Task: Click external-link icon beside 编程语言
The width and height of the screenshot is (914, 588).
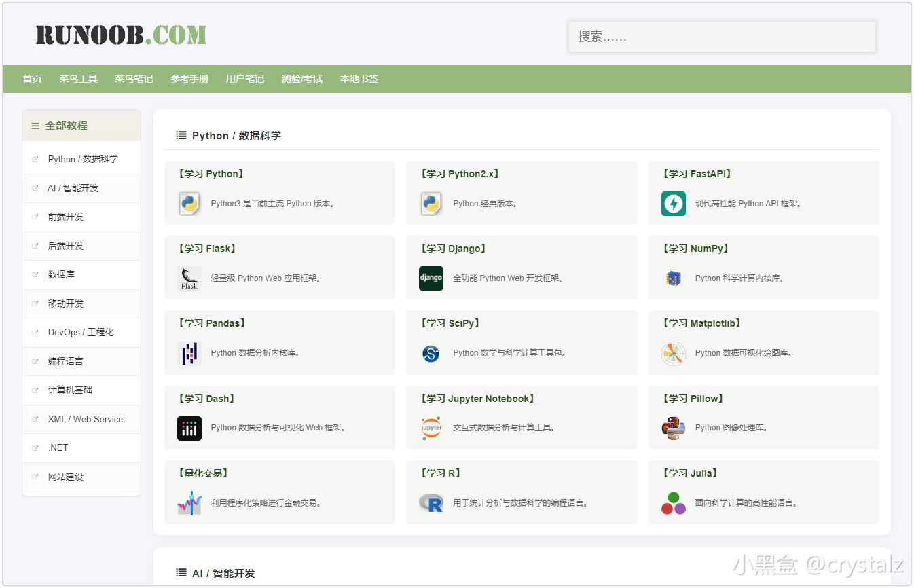Action: click(35, 362)
